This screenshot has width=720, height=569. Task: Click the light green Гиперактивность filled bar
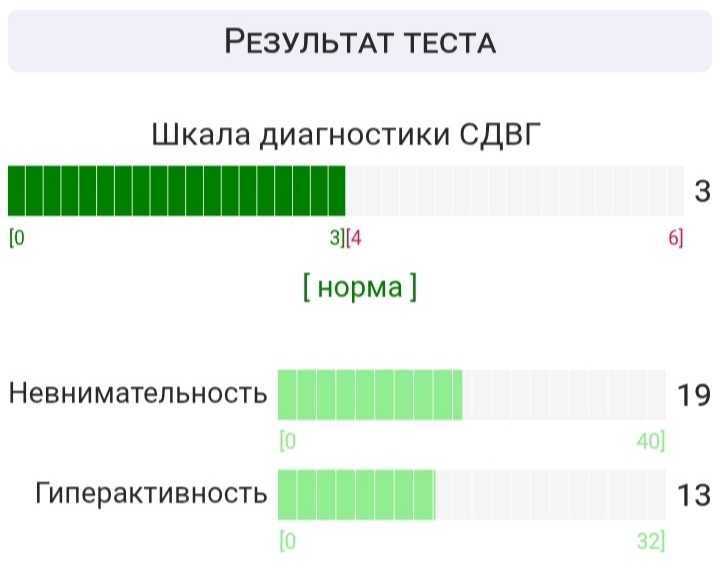pos(356,495)
